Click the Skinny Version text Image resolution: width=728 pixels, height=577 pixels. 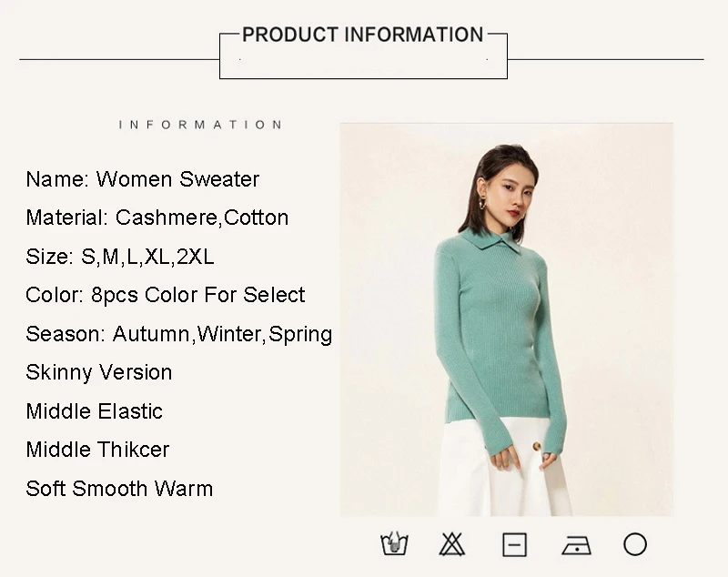coord(99,373)
